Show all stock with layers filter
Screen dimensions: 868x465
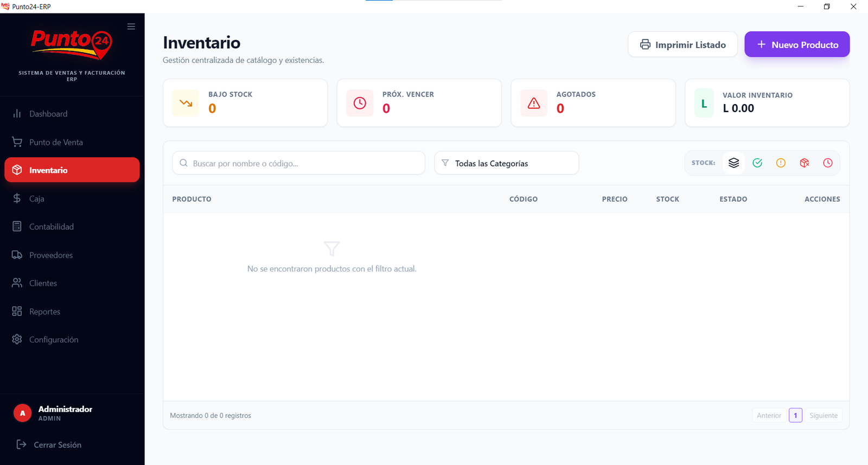[734, 163]
